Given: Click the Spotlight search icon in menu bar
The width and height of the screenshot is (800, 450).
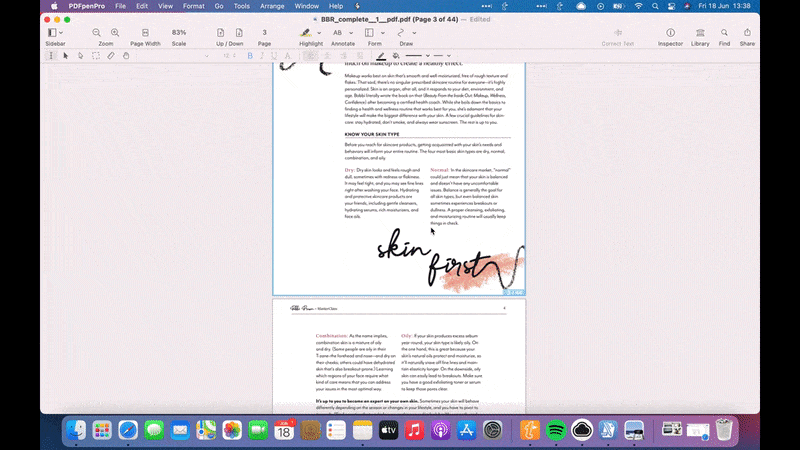Looking at the screenshot, I should tap(655, 6).
